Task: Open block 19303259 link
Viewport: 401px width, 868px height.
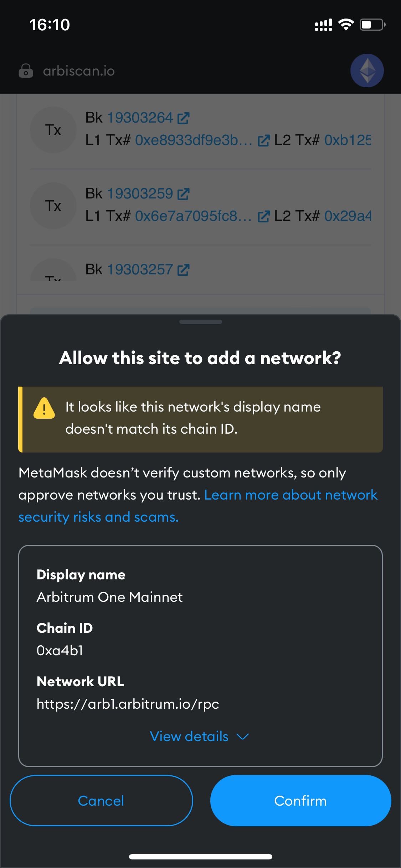Action: click(x=140, y=194)
